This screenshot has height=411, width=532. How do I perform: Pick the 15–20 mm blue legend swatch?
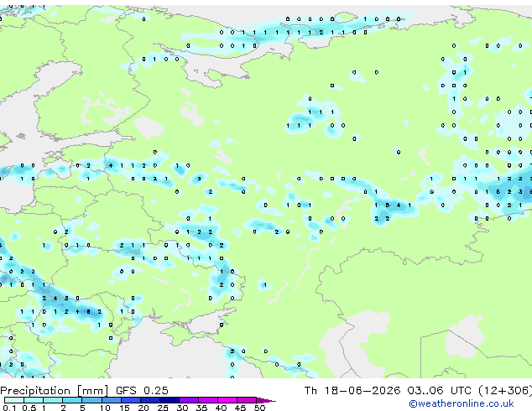131,400
